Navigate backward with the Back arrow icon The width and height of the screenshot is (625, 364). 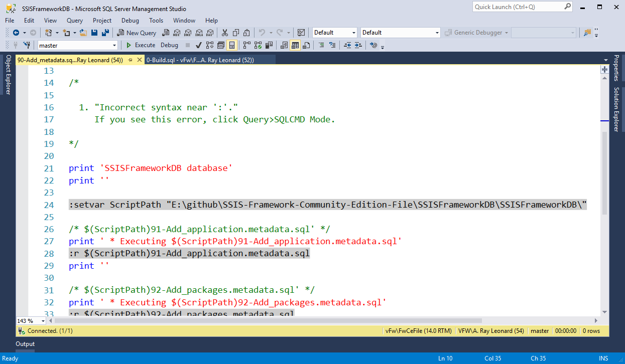coord(16,33)
